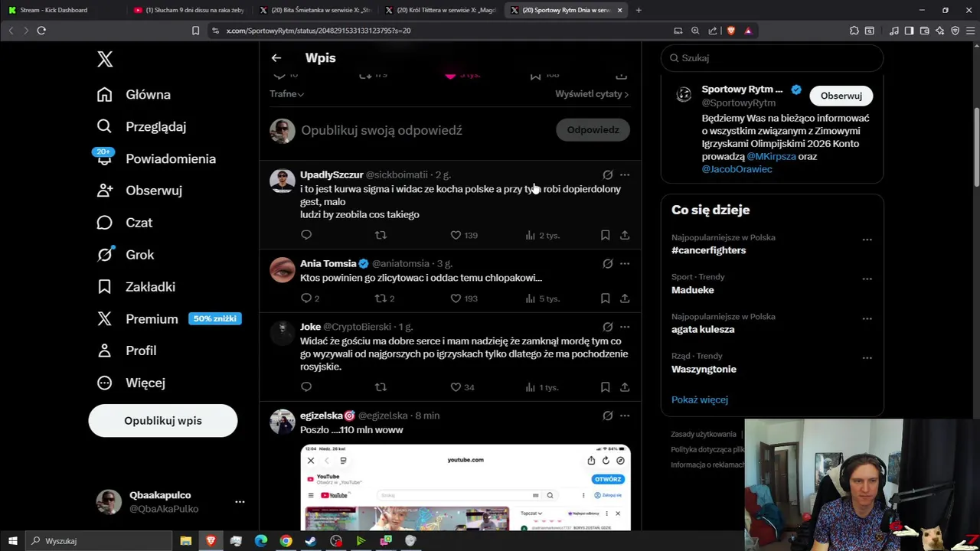Open Przeglądaj in the sidebar
Image resolution: width=980 pixels, height=551 pixels.
point(142,127)
